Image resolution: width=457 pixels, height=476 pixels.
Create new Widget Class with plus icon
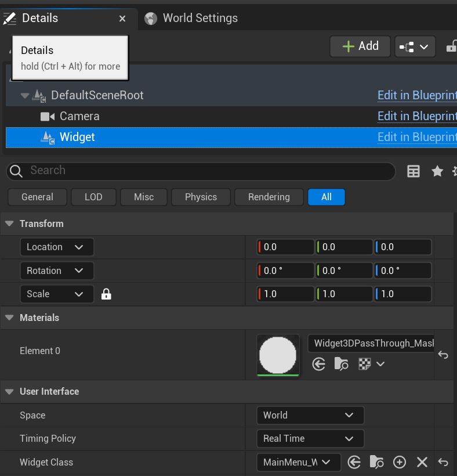tap(400, 462)
